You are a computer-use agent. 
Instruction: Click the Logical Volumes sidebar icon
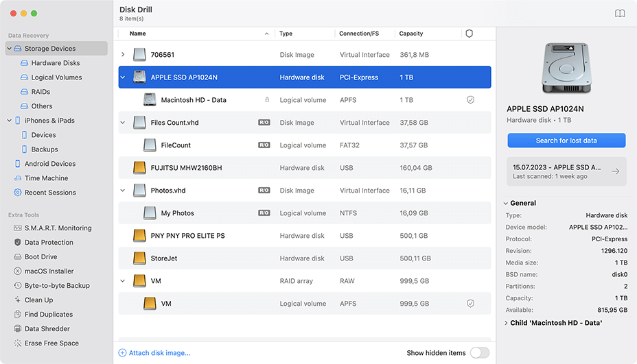coord(25,77)
